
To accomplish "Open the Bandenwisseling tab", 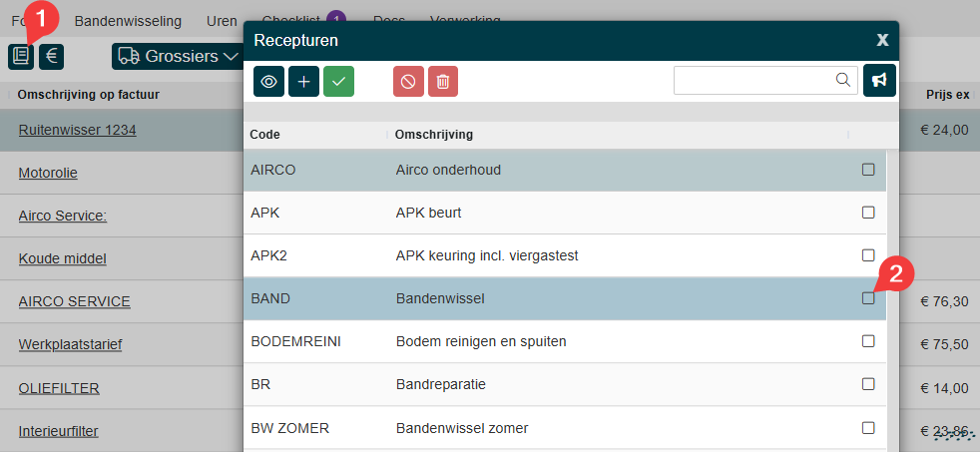I will click(x=128, y=20).
